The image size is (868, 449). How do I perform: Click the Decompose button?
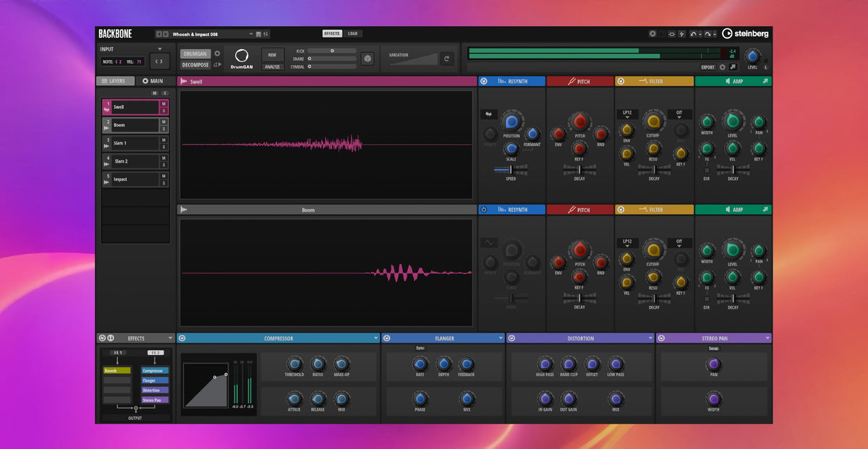(195, 65)
